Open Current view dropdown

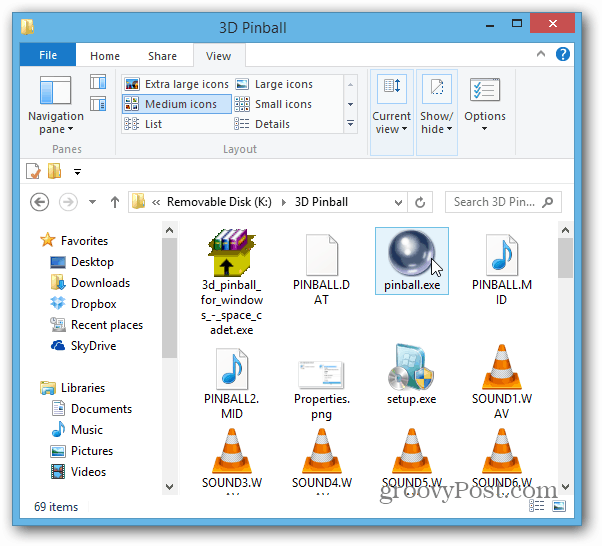click(391, 112)
